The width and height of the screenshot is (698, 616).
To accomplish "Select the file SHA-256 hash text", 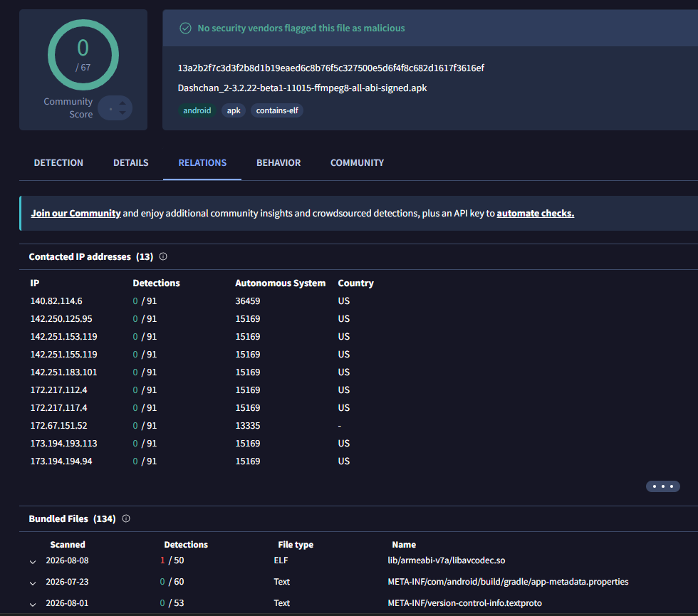I will [330, 68].
